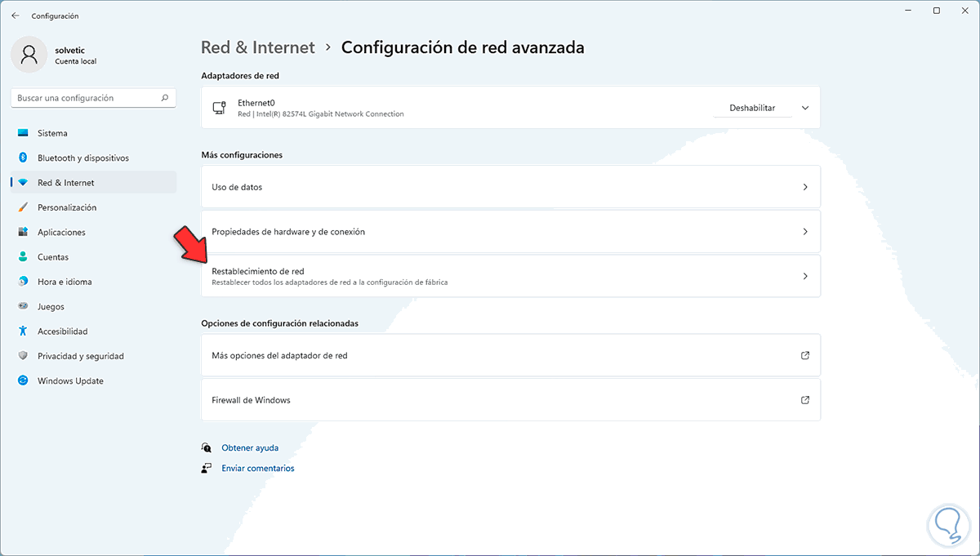Follow the Enviar comentarios link
980x556 pixels.
click(x=258, y=468)
